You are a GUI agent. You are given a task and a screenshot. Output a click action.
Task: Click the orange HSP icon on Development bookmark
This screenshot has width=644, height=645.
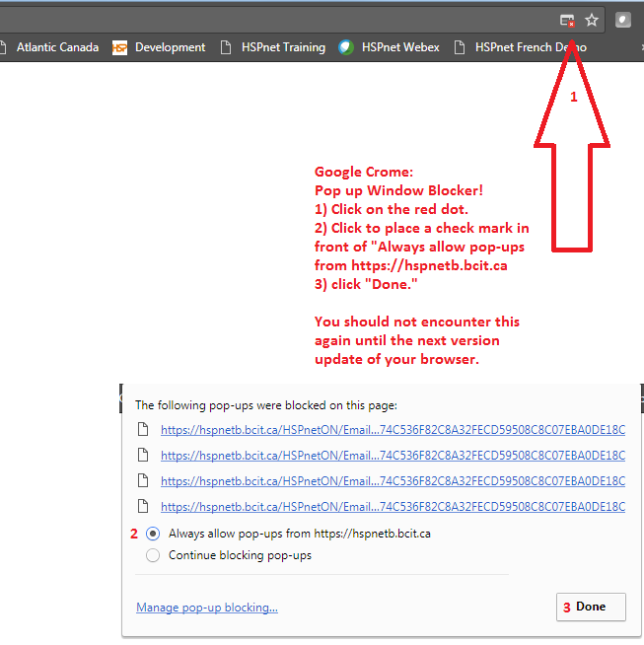click(119, 47)
